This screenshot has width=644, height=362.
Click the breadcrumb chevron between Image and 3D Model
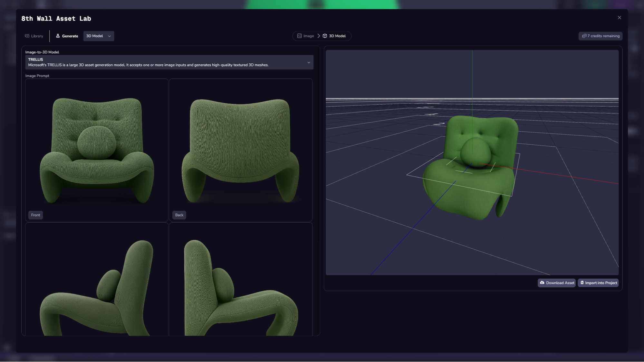click(319, 36)
